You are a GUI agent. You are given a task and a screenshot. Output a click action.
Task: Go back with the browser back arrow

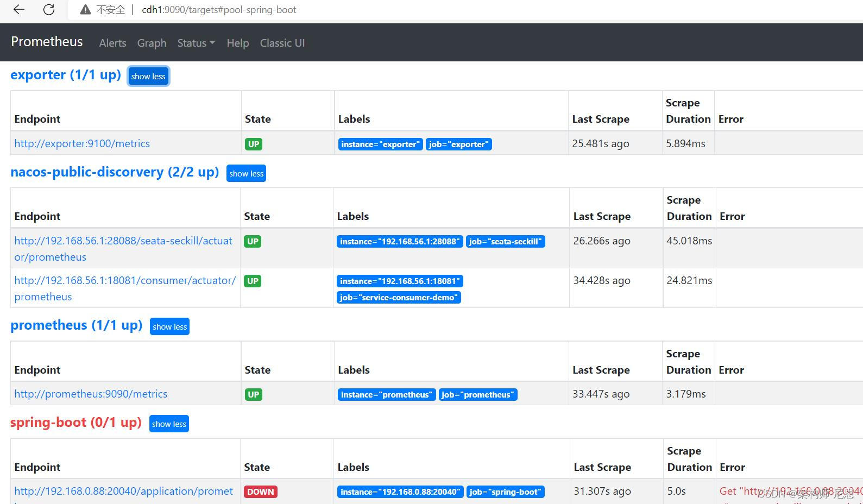[19, 10]
